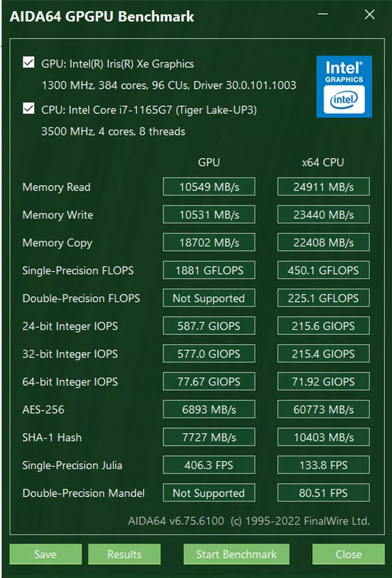This screenshot has height=578, width=392.
Task: Click the x64 CPU column header
Action: (x=323, y=162)
